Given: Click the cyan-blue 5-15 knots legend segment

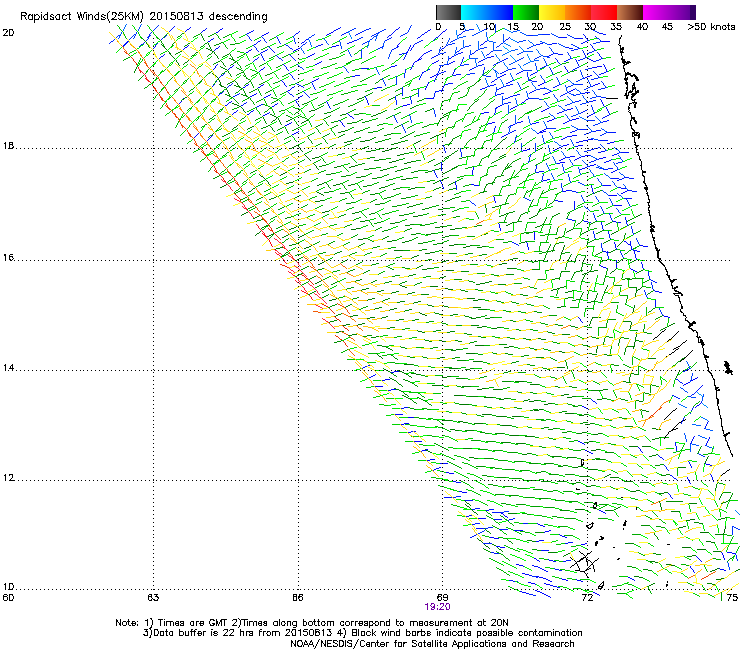Looking at the screenshot, I should coord(487,12).
